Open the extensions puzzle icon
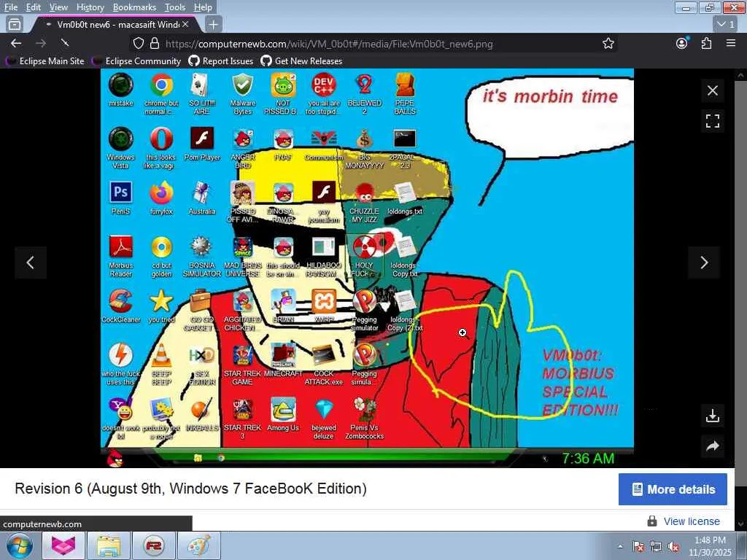747x560 pixels. (x=706, y=43)
